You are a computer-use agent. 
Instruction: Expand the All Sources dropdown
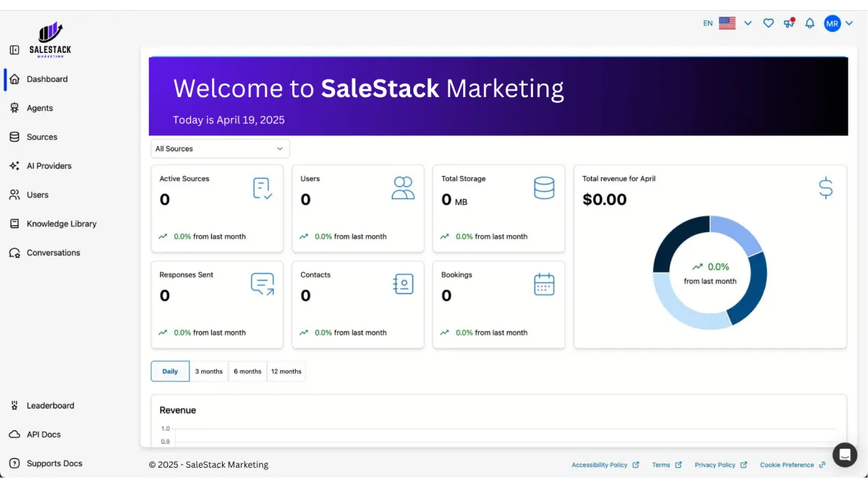click(x=220, y=148)
